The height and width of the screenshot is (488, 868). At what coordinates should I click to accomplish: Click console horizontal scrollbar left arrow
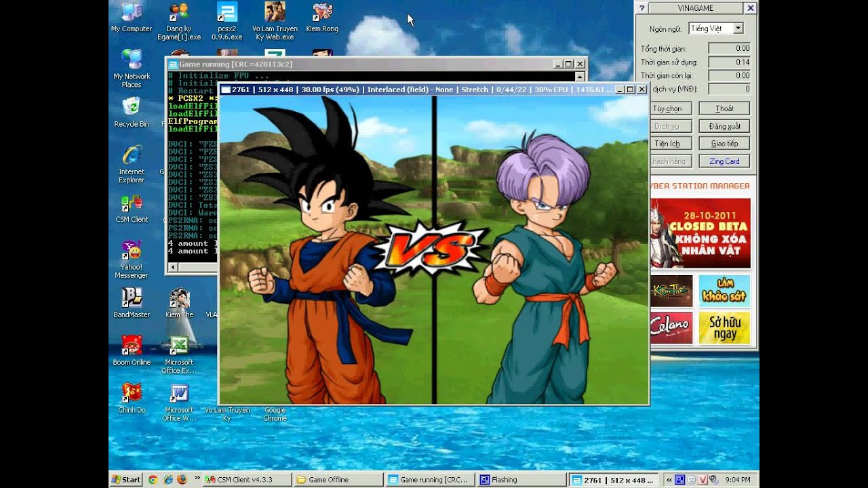[x=173, y=268]
